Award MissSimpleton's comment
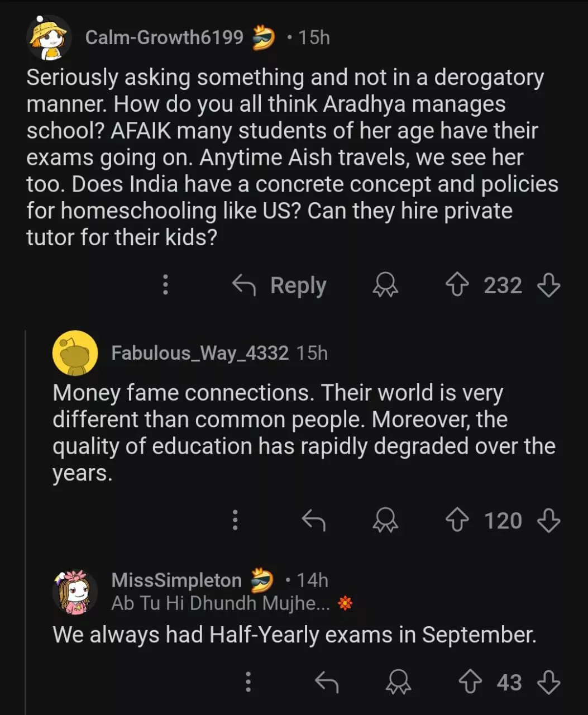The width and height of the screenshot is (588, 715). click(x=399, y=683)
